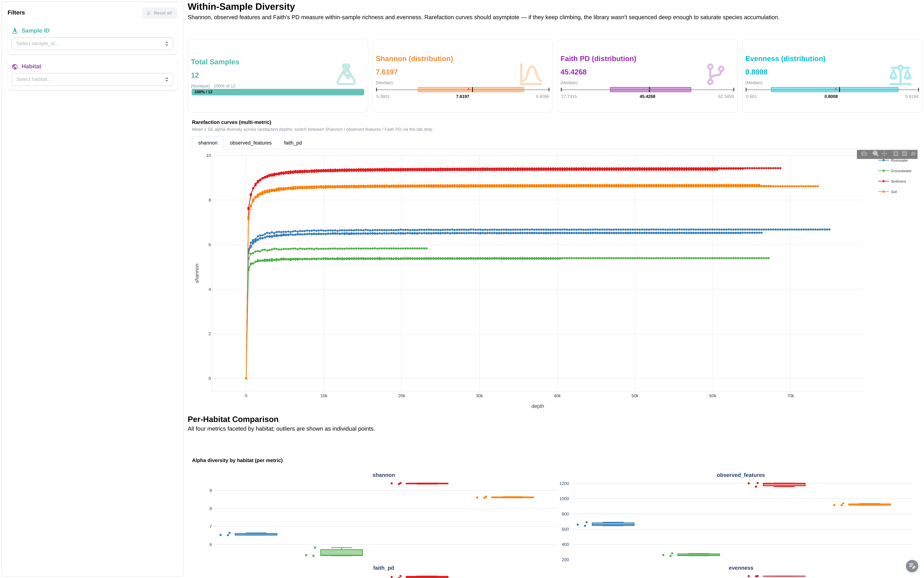Click the shannon subplot title

(x=384, y=475)
